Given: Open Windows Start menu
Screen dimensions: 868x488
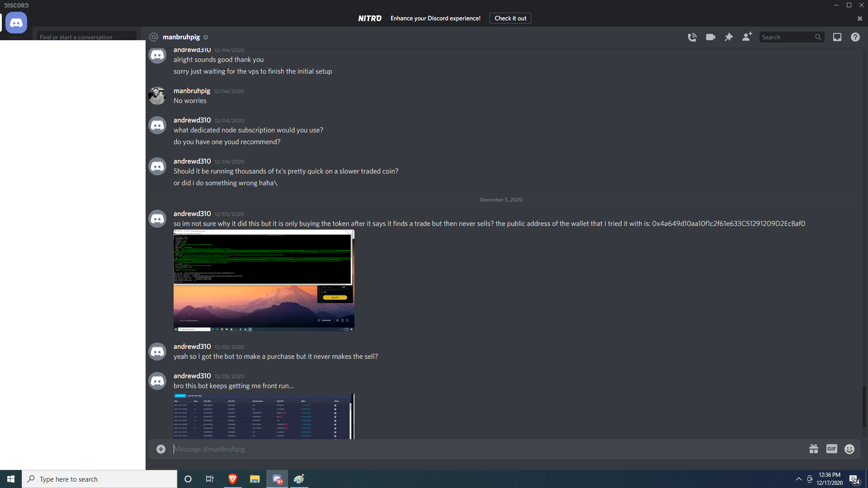Looking at the screenshot, I should (11, 479).
